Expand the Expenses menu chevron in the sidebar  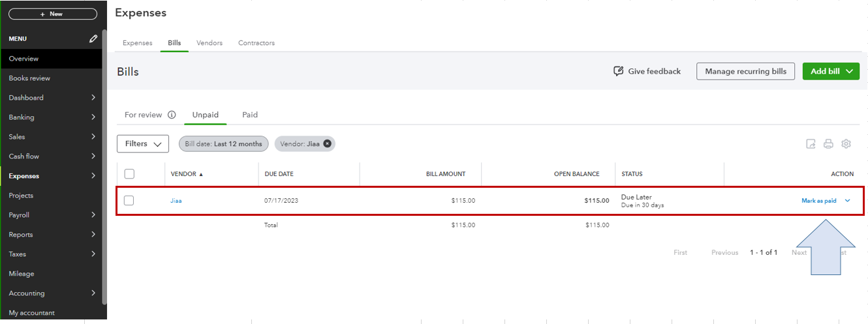pos(93,176)
